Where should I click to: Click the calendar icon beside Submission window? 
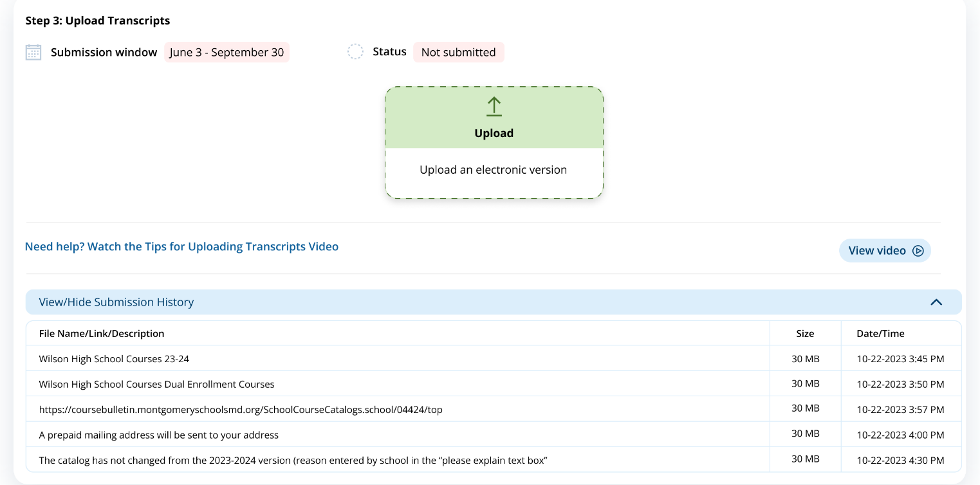(33, 52)
